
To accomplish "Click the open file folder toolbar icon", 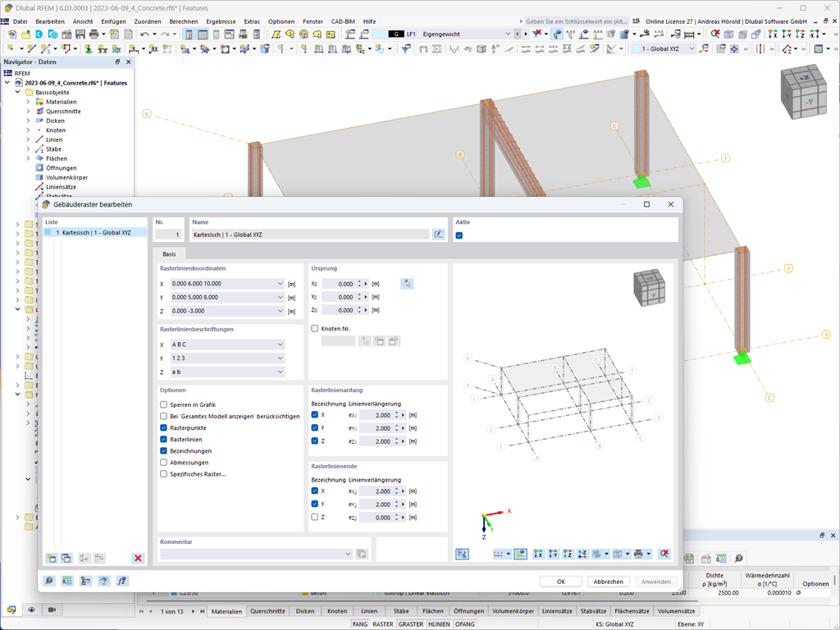I will 25,34.
